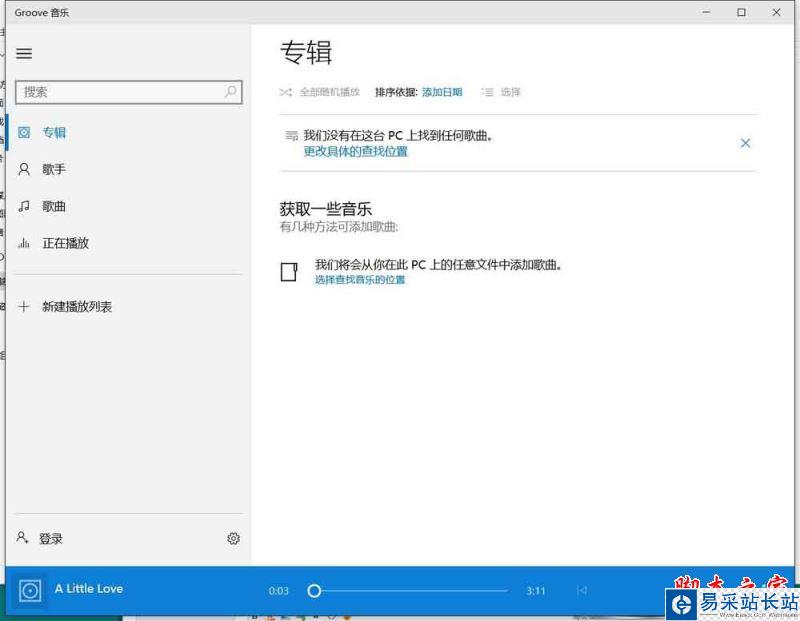This screenshot has height=621, width=800.
Task: Open the 添加日期 sort-by dropdown
Action: tap(443, 91)
